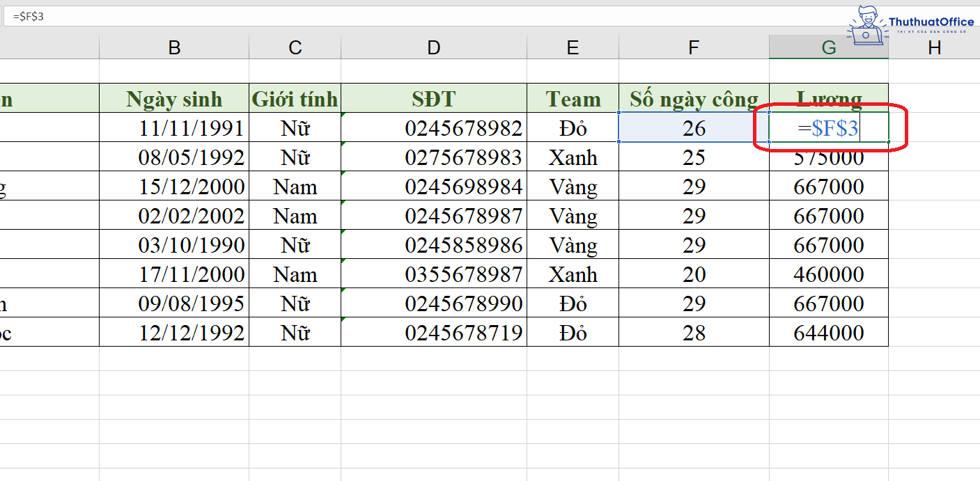
Task: Select column header H
Action: (934, 47)
